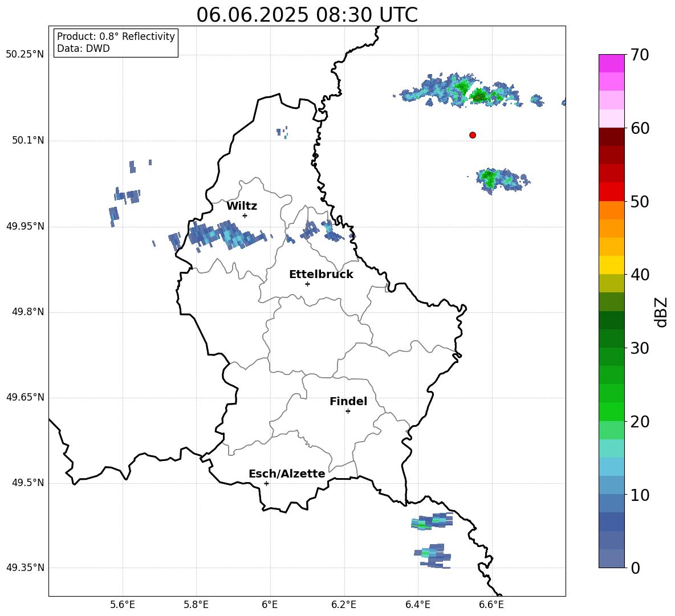
Task: Click the Data: DWD text
Action: [83, 48]
